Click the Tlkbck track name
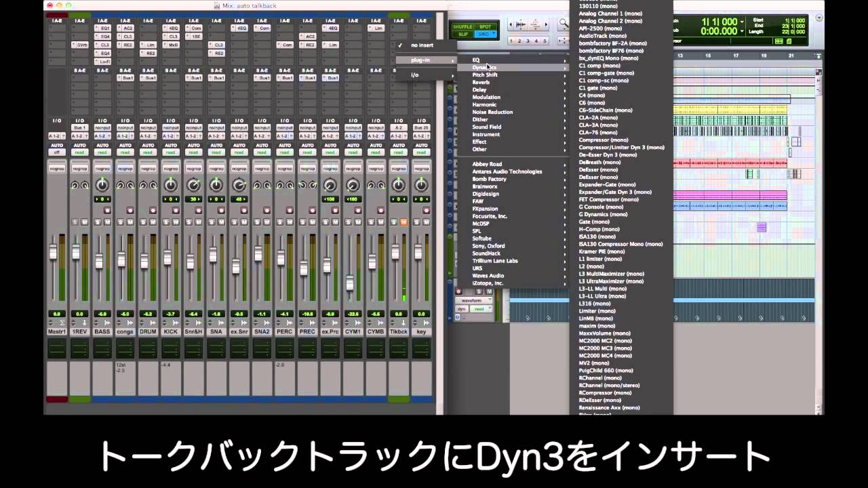868x488 pixels. click(399, 332)
